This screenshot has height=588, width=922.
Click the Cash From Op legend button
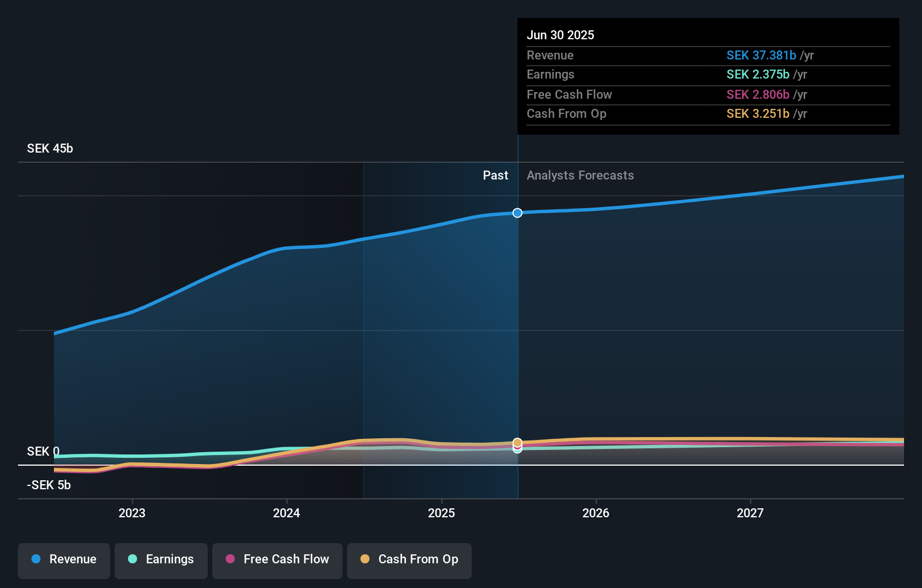[x=409, y=559]
